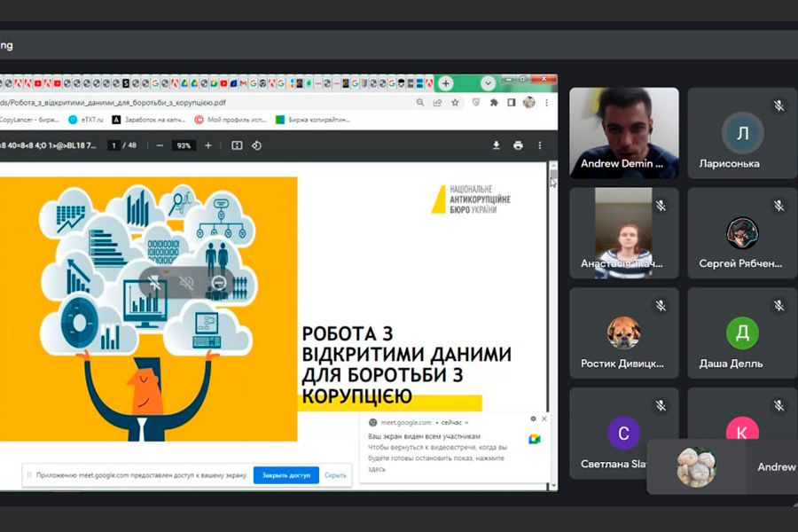Image resolution: width=798 pixels, height=532 pixels.
Task: Click the 'Скрыть' link in sharing bar
Action: tap(335, 475)
